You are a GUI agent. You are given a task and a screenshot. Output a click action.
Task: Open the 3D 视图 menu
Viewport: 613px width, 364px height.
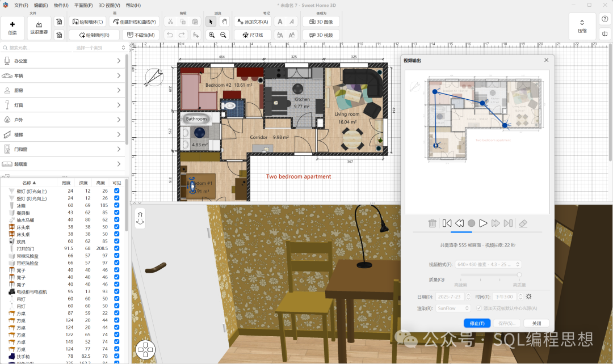coord(110,5)
